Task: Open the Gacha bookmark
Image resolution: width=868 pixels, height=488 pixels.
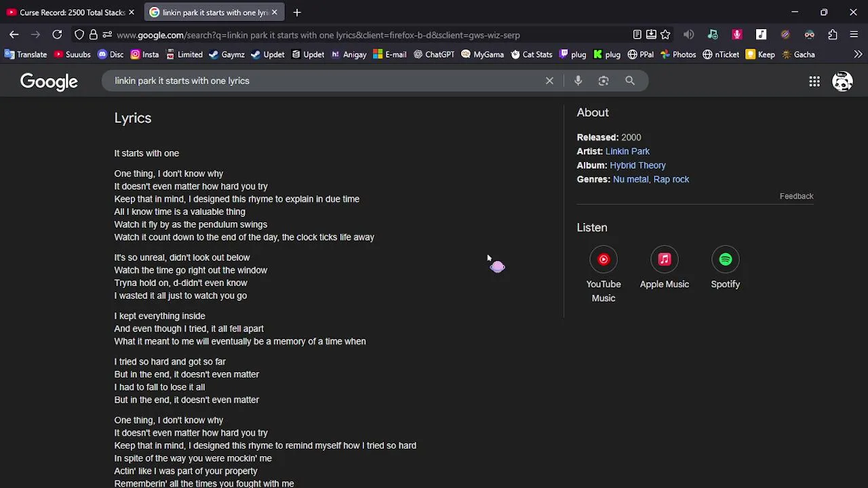Action: coord(798,54)
